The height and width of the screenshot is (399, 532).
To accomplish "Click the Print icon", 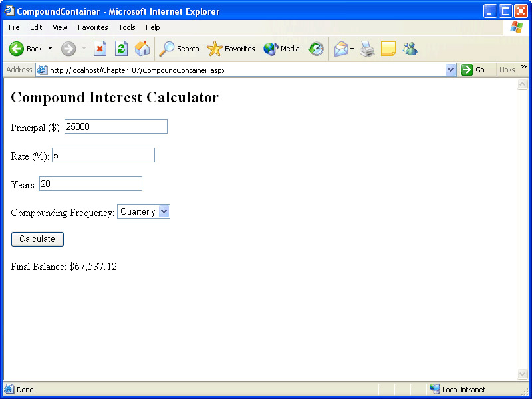I will point(367,49).
